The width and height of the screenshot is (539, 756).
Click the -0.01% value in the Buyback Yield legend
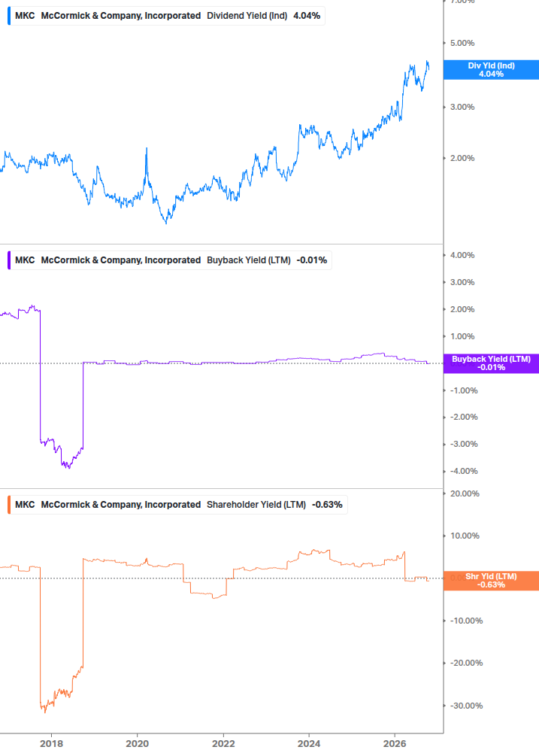pyautogui.click(x=312, y=260)
